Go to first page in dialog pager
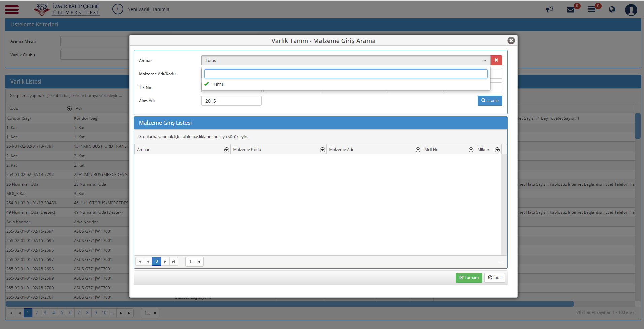This screenshot has width=644, height=329. click(x=140, y=262)
